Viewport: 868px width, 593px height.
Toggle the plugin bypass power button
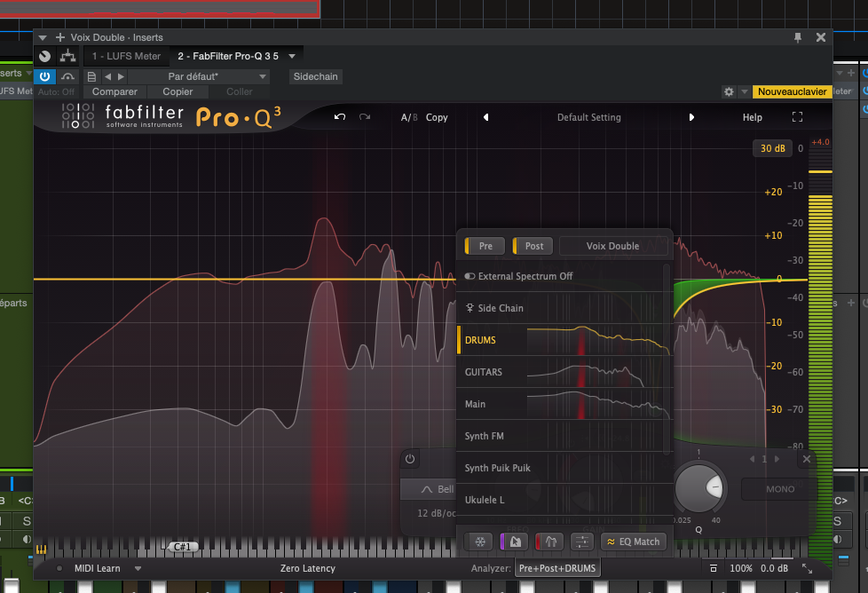[44, 77]
